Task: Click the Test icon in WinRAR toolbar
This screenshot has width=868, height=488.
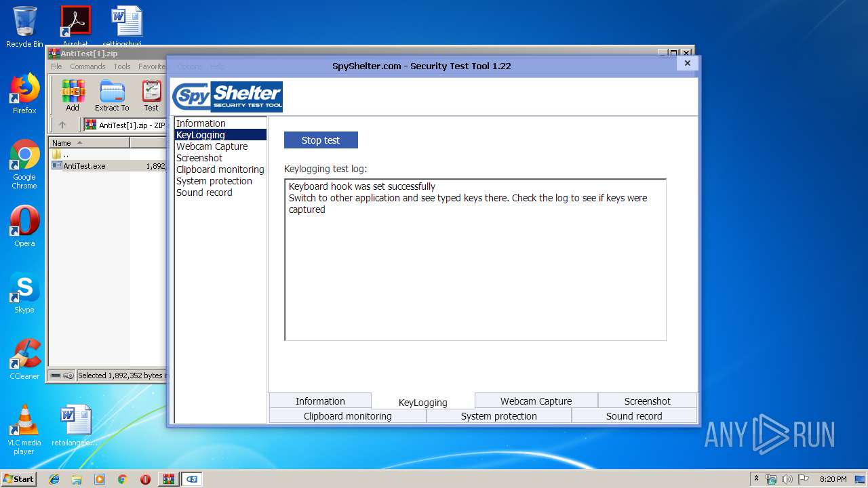Action: [151, 96]
